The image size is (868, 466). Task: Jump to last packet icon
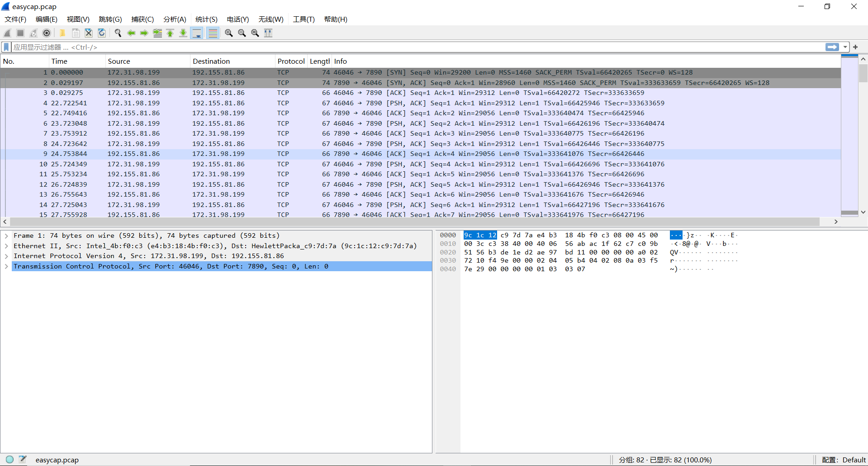click(183, 33)
